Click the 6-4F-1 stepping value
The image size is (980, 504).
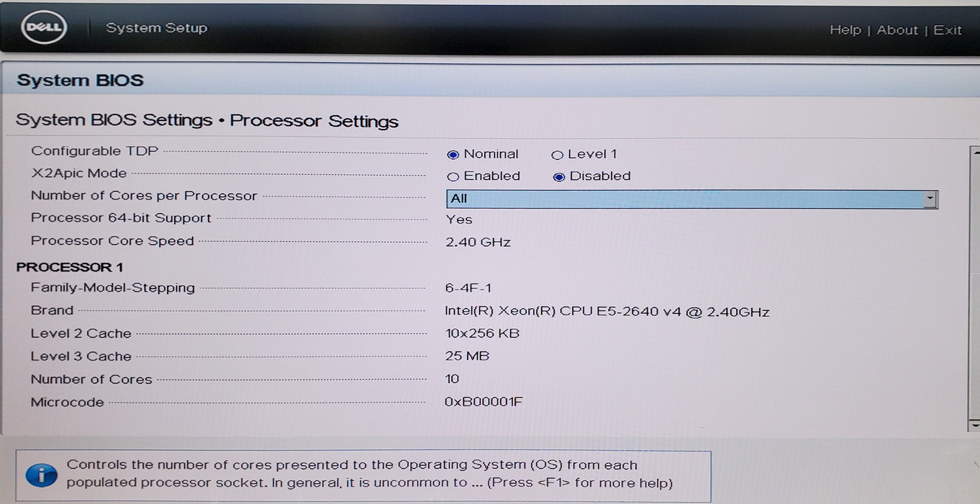pyautogui.click(x=468, y=289)
